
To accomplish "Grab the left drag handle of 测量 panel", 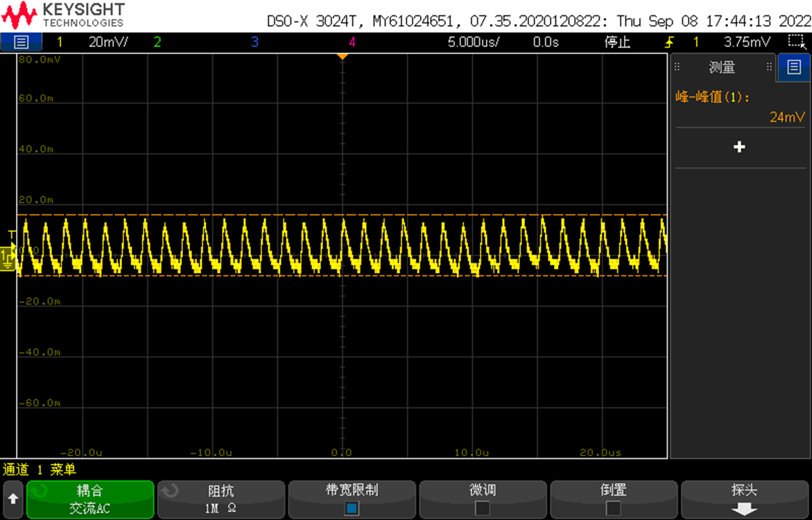I will 677,67.
